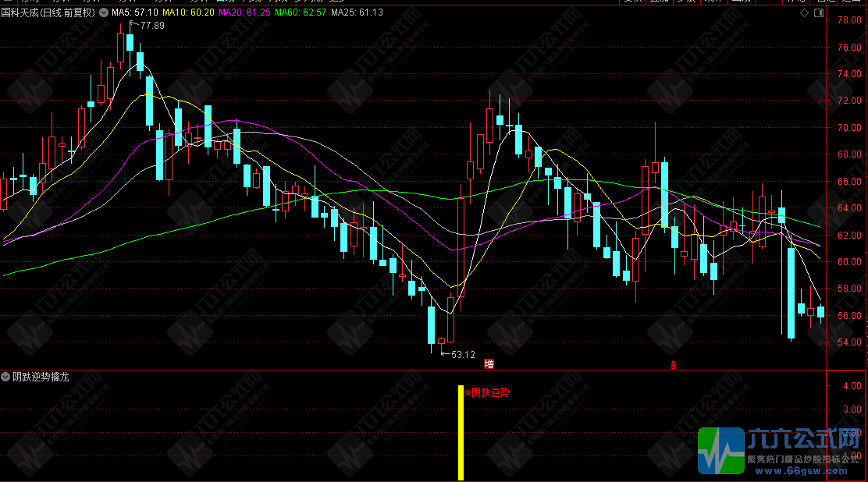
Task: Select the MA5: 57.10 legend label
Action: tap(134, 12)
